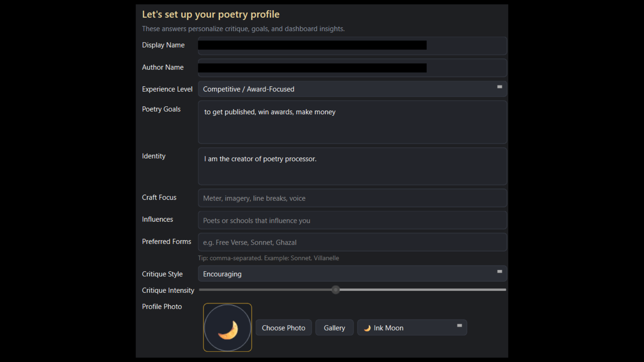This screenshot has height=362, width=644.
Task: Click the Critique Intensity slider handle
Action: pyautogui.click(x=335, y=290)
